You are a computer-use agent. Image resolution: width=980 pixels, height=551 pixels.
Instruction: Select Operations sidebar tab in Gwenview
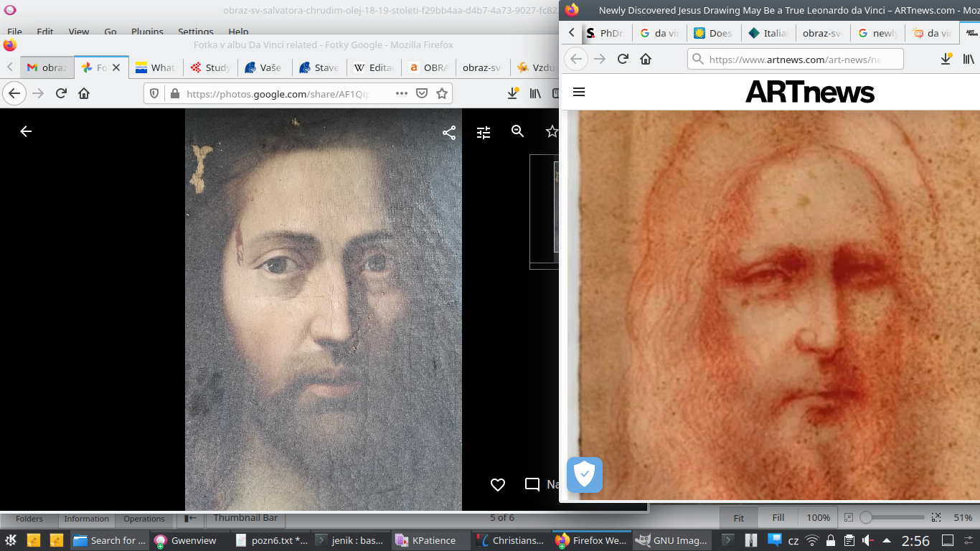click(144, 519)
